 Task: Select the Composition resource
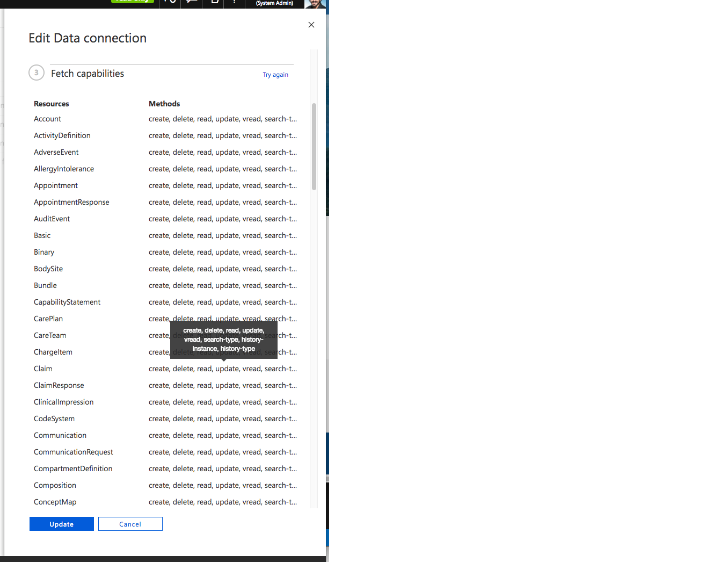(55, 485)
